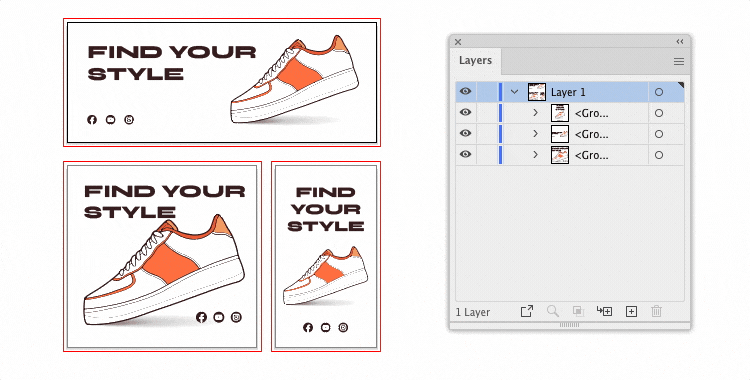Viewport: 750px width, 380px height.
Task: Click Facebook icon in the square artboard
Action: coord(201,317)
